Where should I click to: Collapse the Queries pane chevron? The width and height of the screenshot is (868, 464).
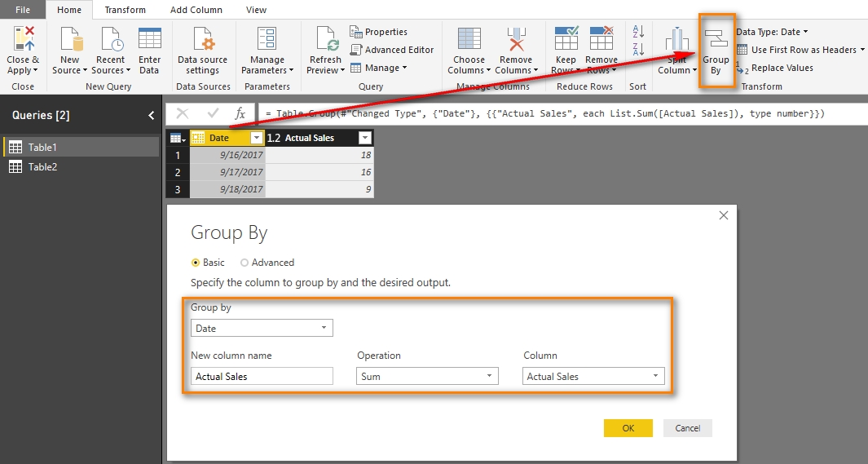(x=151, y=115)
